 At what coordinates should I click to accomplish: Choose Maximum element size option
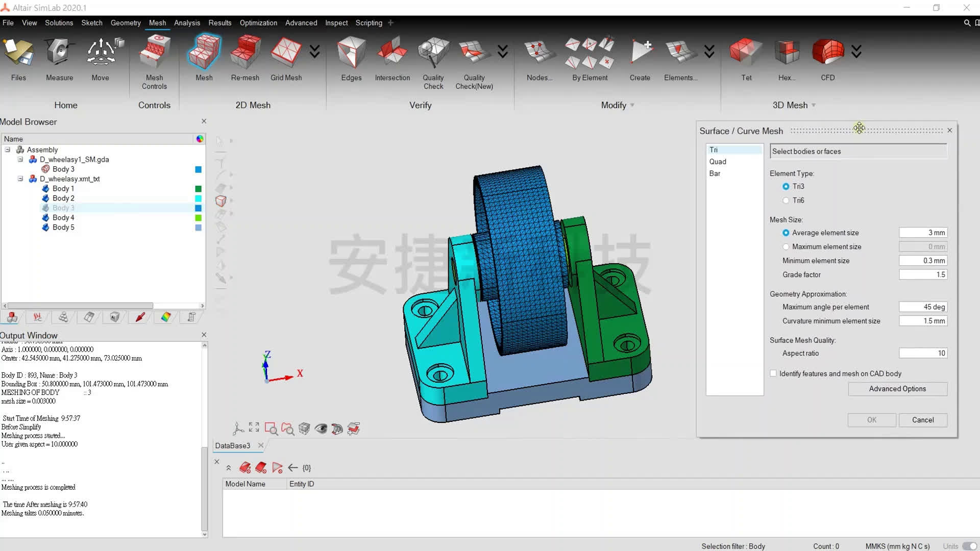pos(786,247)
